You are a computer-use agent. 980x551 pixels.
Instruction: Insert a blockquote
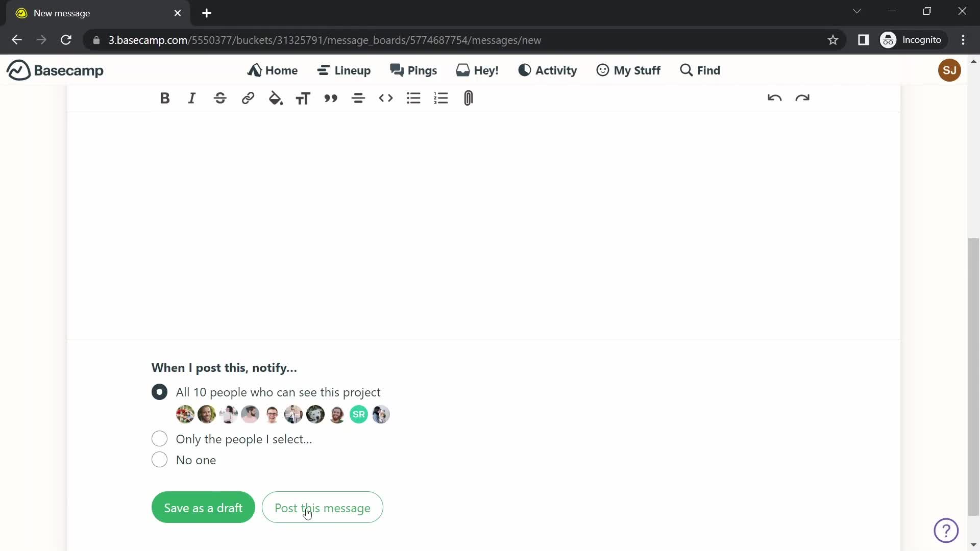(330, 98)
